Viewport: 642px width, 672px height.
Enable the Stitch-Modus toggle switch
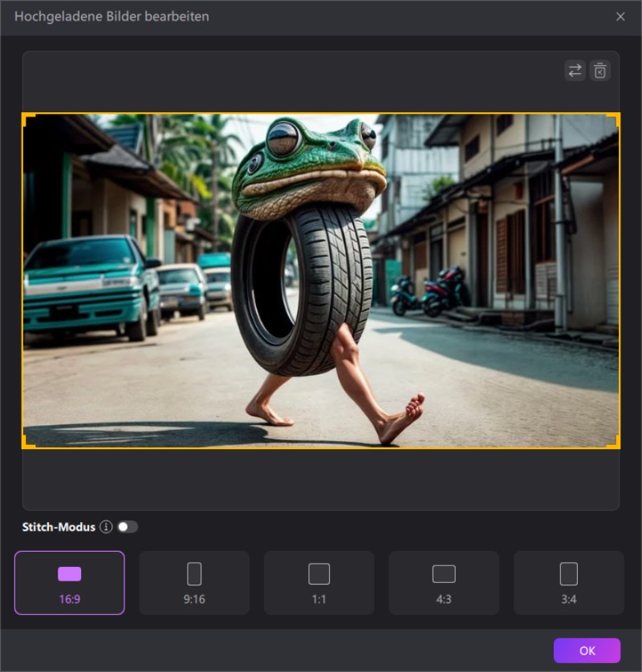pyautogui.click(x=128, y=527)
